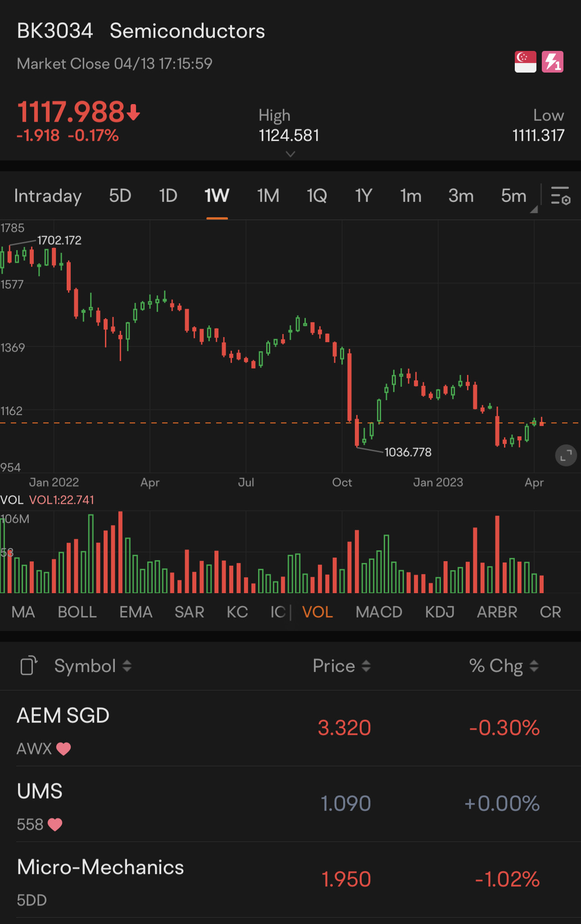Open AEM SGD stock row

point(290,728)
